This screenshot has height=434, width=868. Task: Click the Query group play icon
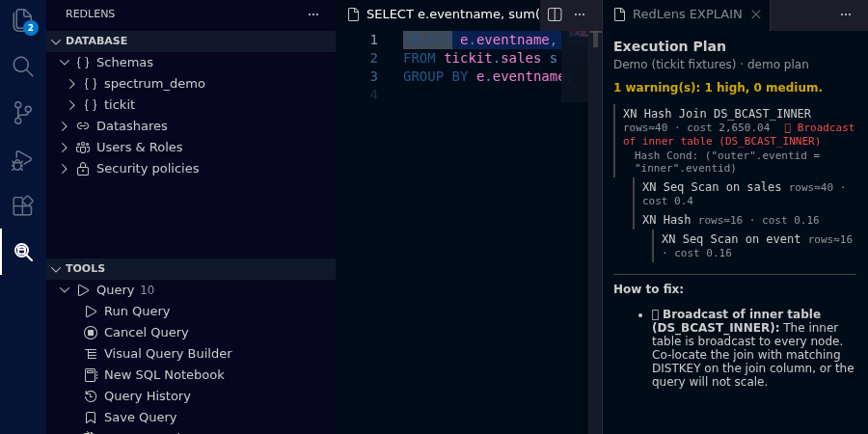[83, 290]
